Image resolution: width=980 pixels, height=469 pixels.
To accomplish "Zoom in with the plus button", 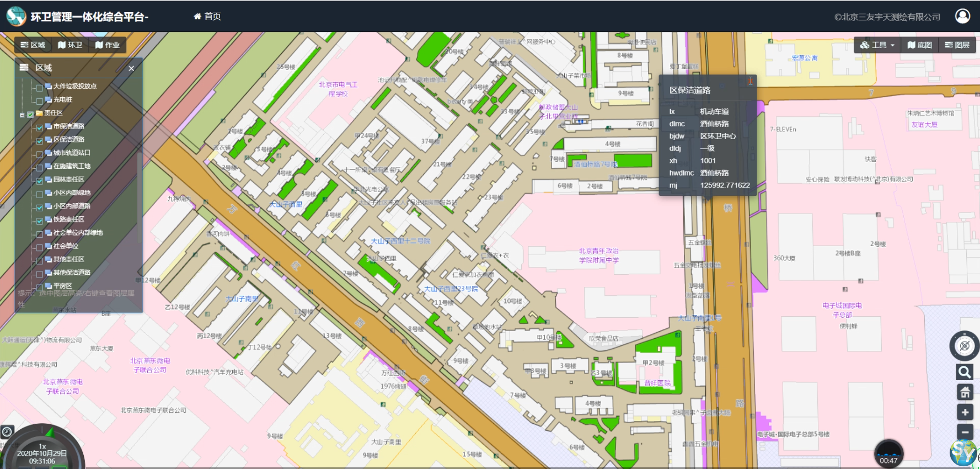I will point(965,412).
